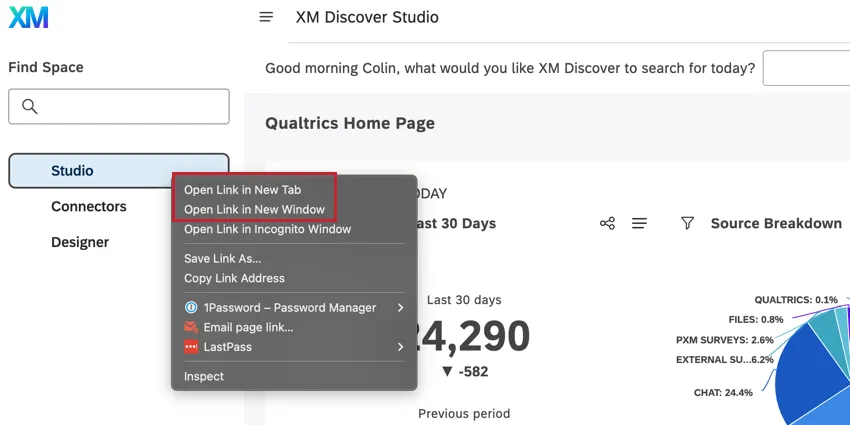Expand the 1Password submenu arrow
The image size is (850, 425).
[400, 308]
